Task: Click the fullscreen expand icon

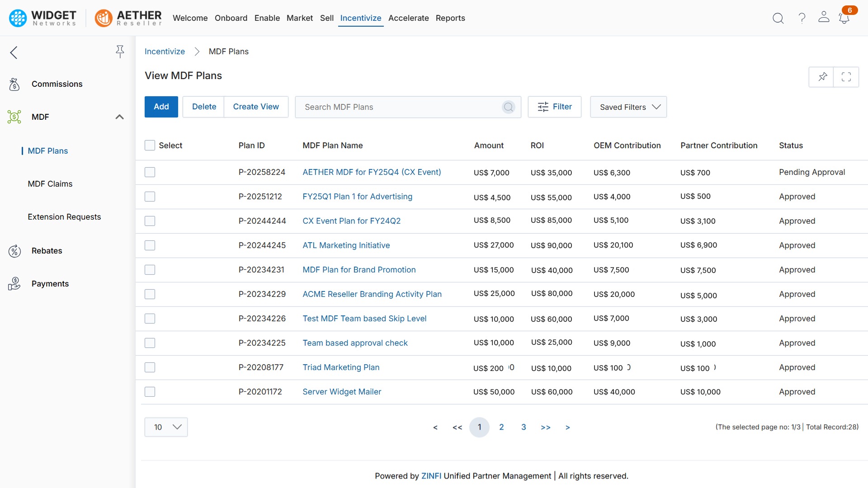Action: tap(846, 77)
